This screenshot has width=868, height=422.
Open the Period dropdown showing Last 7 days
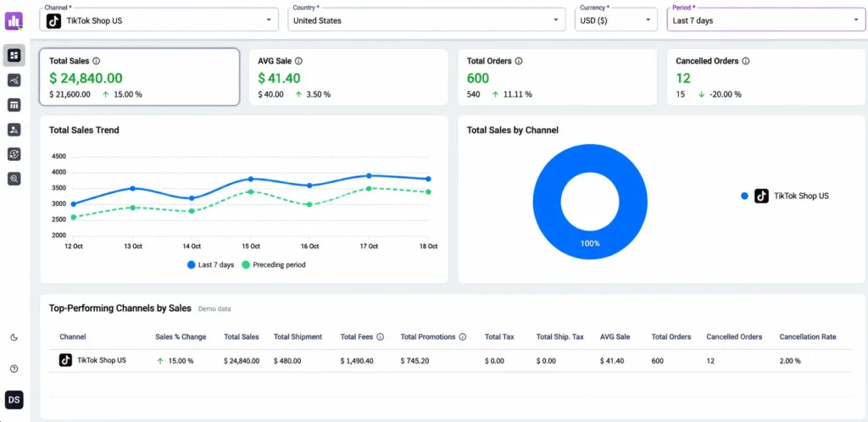click(765, 19)
